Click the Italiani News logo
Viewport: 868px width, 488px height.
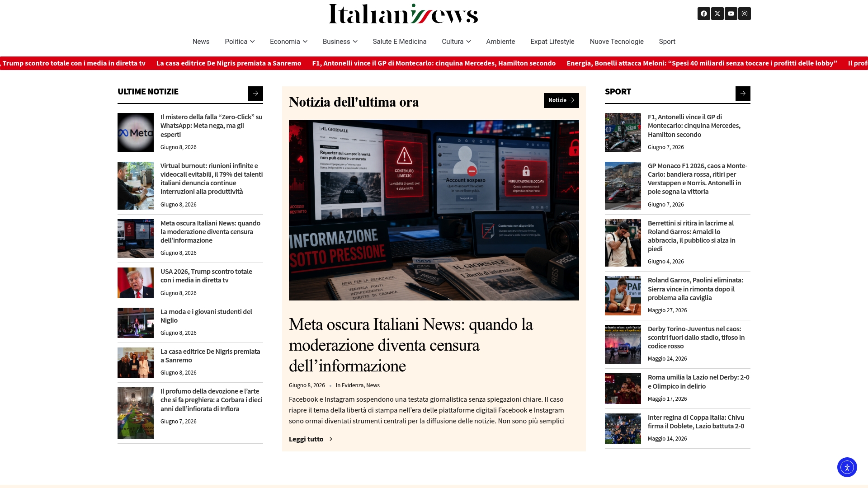tap(403, 14)
